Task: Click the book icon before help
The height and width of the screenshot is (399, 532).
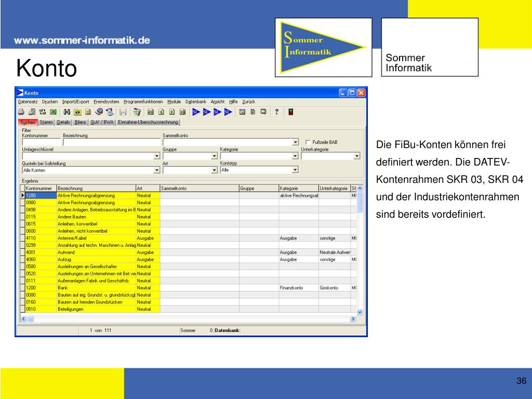Action: click(x=263, y=112)
